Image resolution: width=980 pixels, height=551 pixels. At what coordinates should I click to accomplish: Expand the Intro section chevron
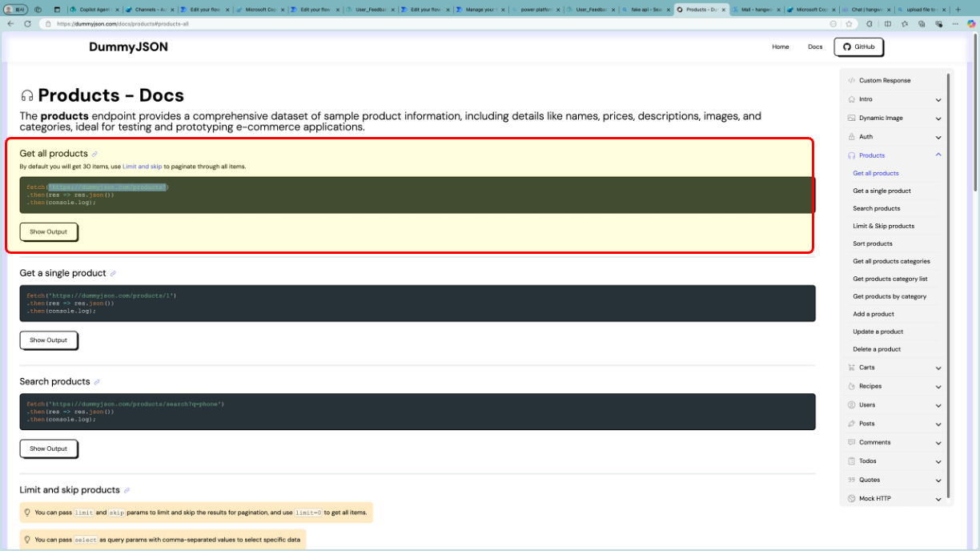[x=938, y=100]
